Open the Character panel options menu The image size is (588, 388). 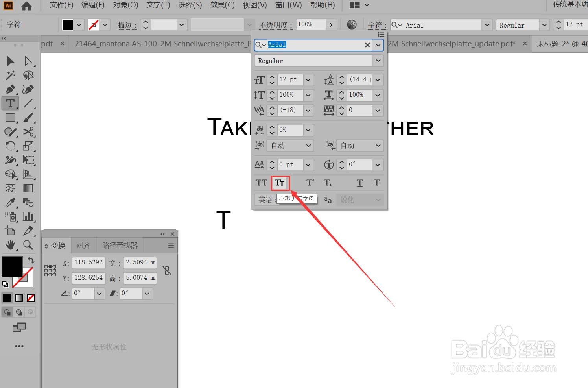pos(380,35)
